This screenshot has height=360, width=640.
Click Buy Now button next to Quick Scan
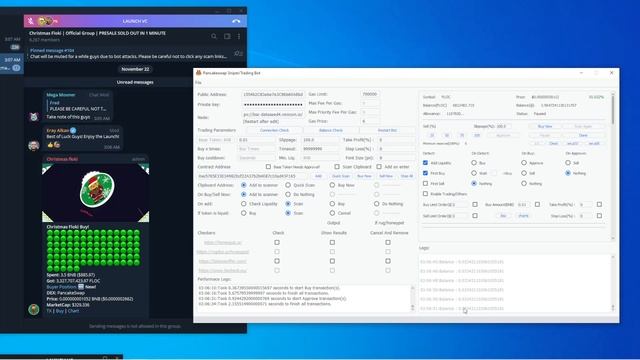(364, 176)
